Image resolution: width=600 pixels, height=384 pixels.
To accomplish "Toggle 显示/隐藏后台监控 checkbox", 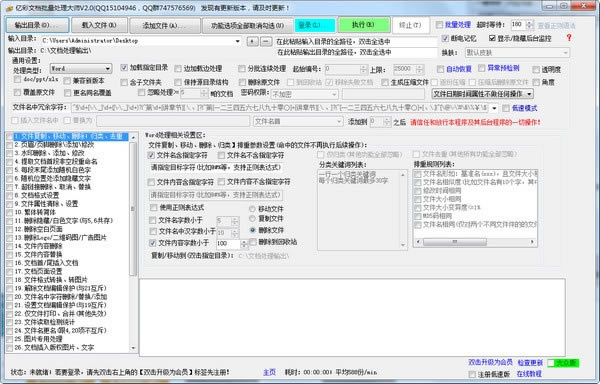I will coord(492,38).
